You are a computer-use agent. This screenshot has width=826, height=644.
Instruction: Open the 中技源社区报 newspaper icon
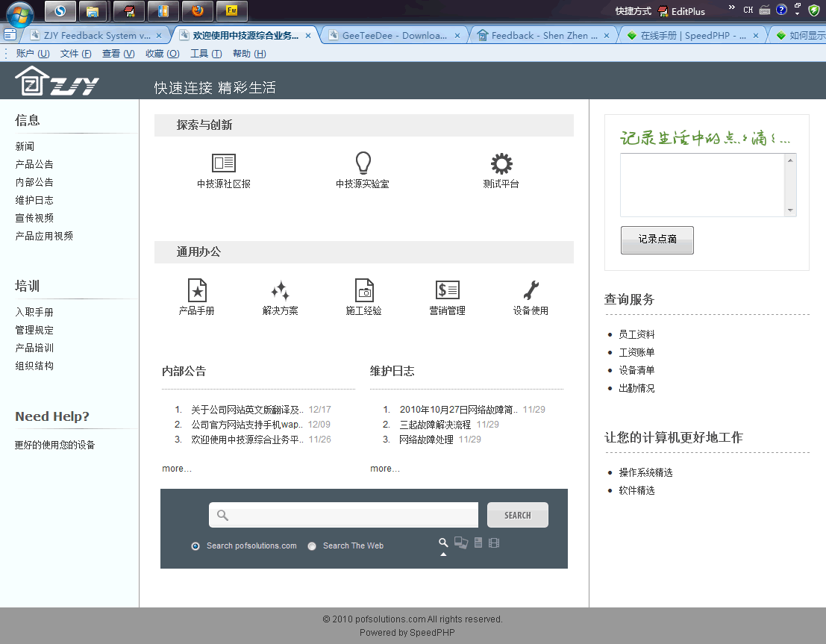point(224,163)
